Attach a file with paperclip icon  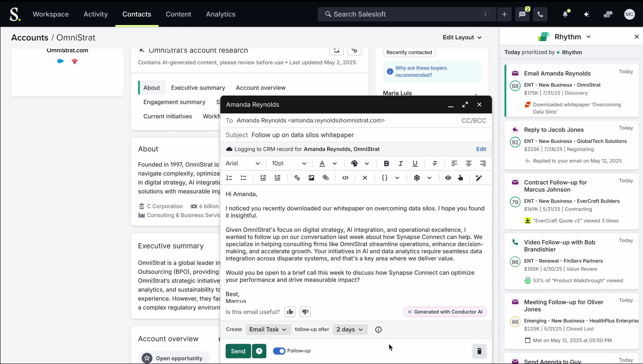[326, 178]
